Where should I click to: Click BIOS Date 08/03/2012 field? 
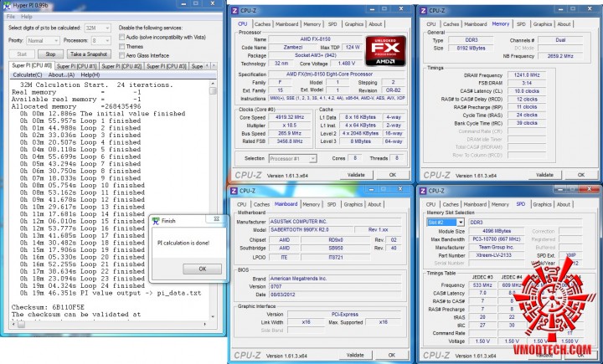[334, 295]
